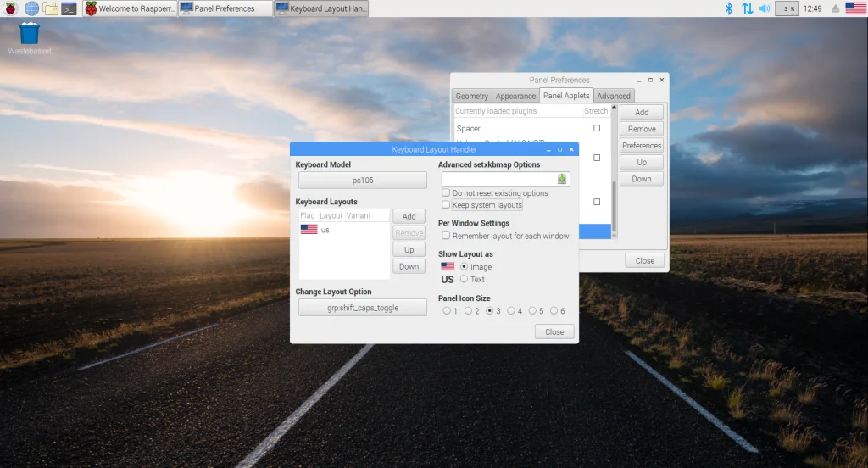The image size is (868, 468).
Task: Open the Raspberry Pi main menu
Action: [10, 8]
